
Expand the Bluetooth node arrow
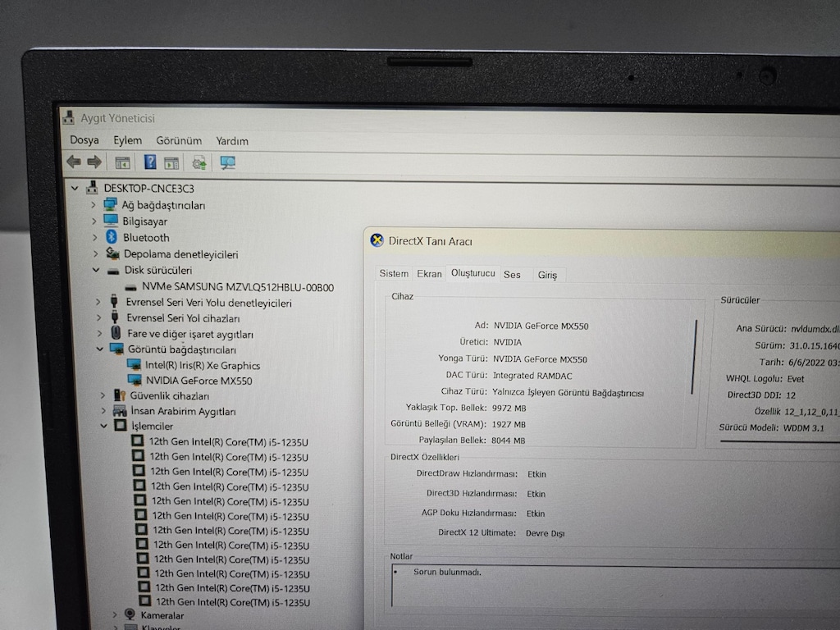(x=95, y=237)
